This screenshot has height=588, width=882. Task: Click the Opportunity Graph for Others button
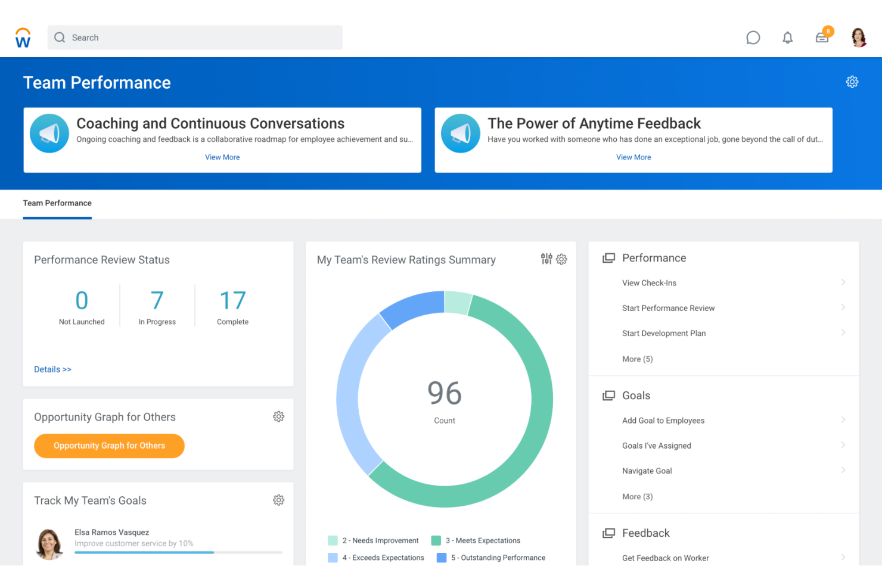point(109,446)
